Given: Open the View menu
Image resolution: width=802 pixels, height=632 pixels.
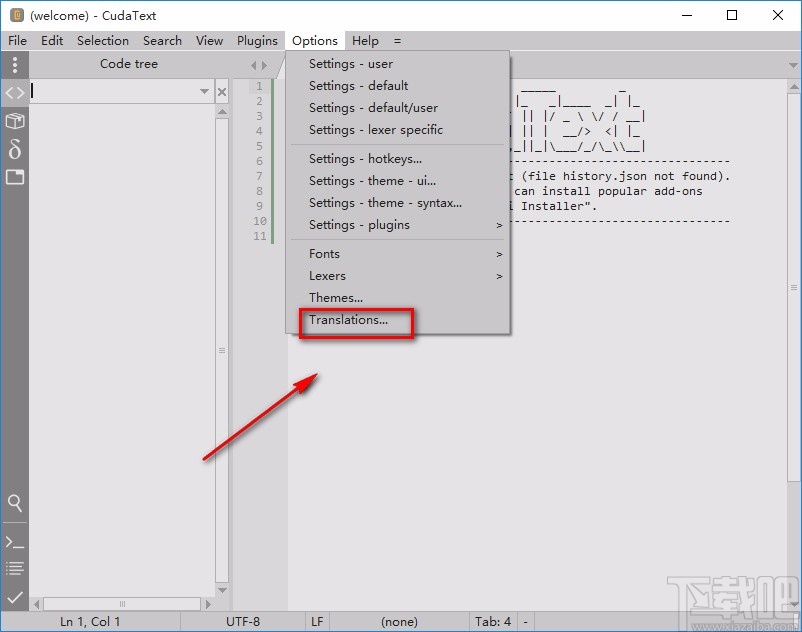Looking at the screenshot, I should point(209,40).
